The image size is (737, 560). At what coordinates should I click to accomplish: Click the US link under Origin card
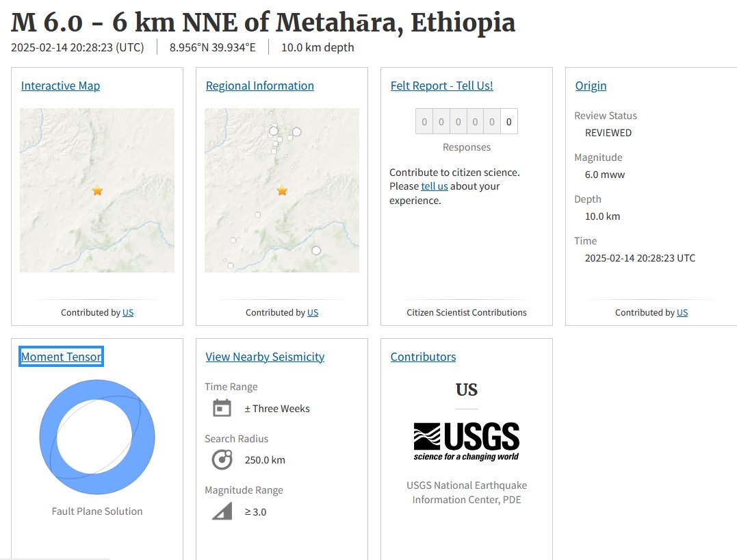[682, 312]
